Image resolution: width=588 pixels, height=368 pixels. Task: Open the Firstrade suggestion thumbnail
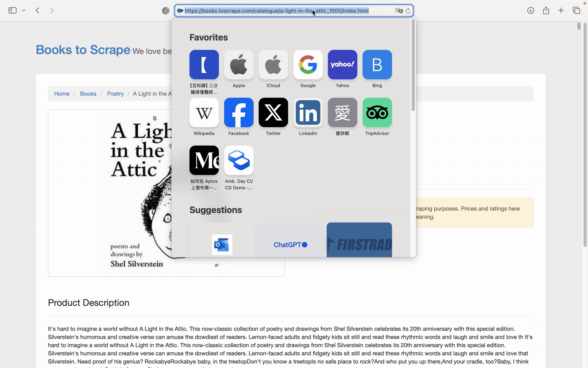[x=359, y=240]
